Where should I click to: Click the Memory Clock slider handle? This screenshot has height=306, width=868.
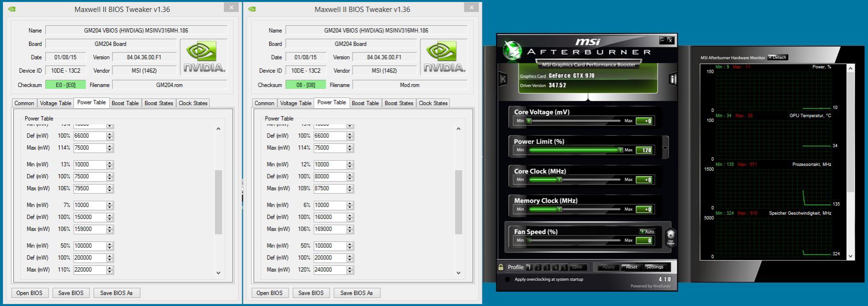559,209
